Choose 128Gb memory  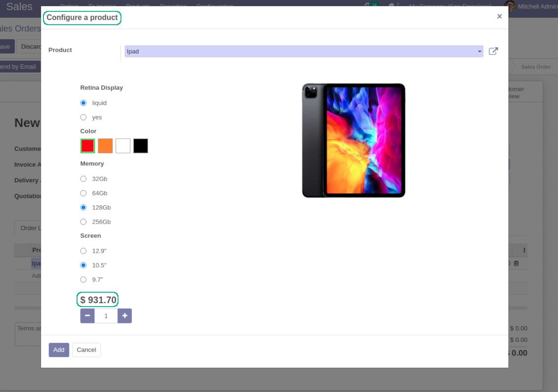[x=83, y=207]
